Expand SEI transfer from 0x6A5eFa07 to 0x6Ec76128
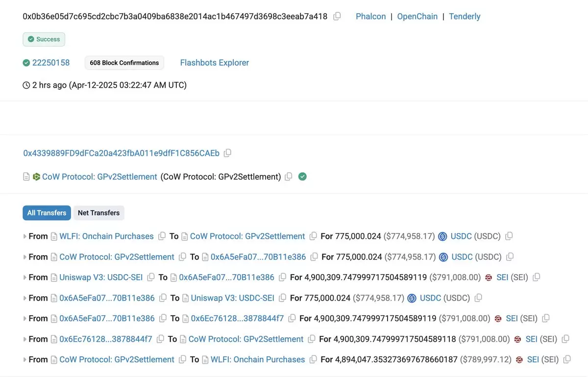 click(25, 319)
